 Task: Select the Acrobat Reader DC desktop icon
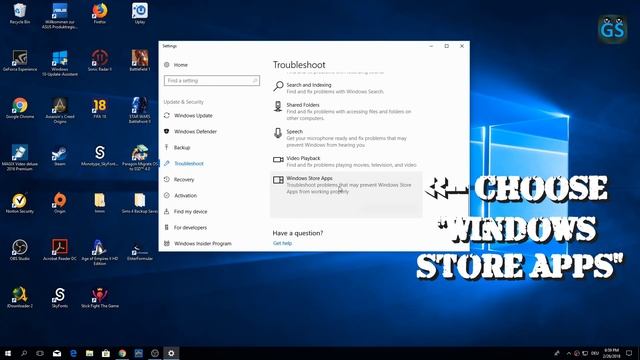[60, 250]
